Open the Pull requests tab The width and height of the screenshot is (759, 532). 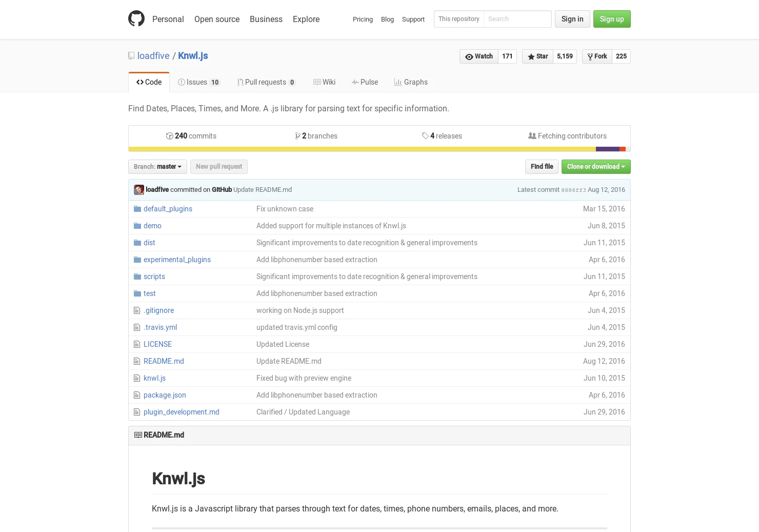pyautogui.click(x=266, y=82)
